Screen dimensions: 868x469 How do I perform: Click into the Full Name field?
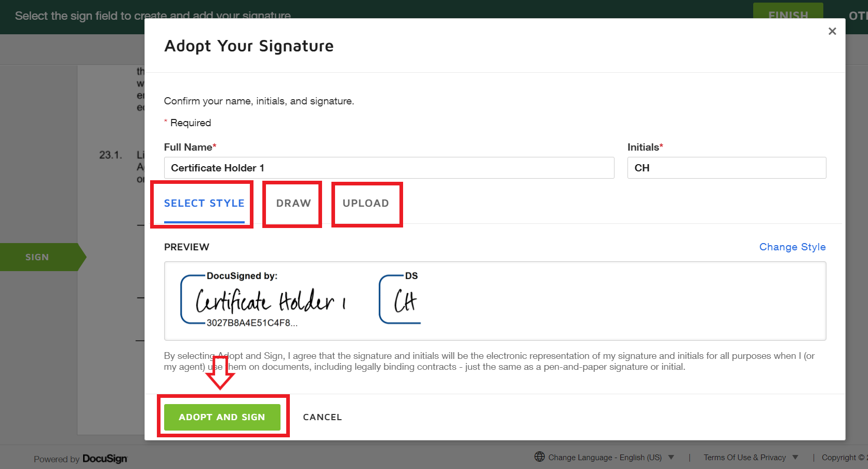tap(389, 168)
